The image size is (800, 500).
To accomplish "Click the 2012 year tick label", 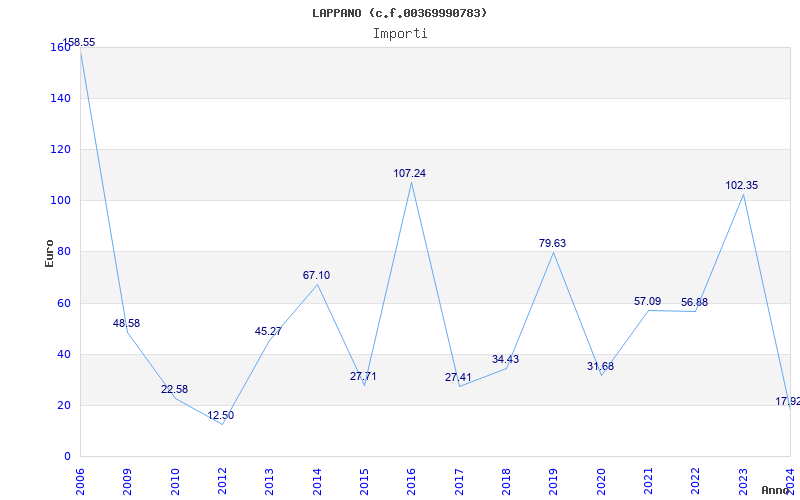I will point(222,482).
